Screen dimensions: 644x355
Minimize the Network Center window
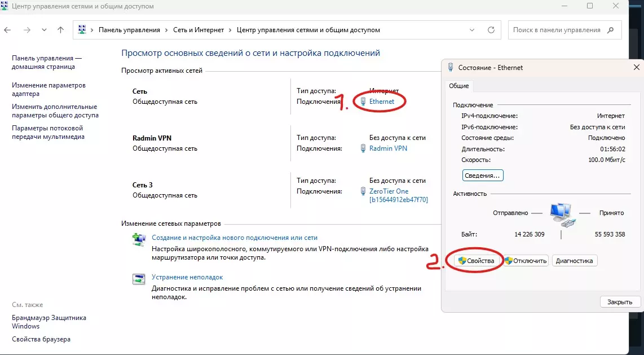pyautogui.click(x=563, y=6)
